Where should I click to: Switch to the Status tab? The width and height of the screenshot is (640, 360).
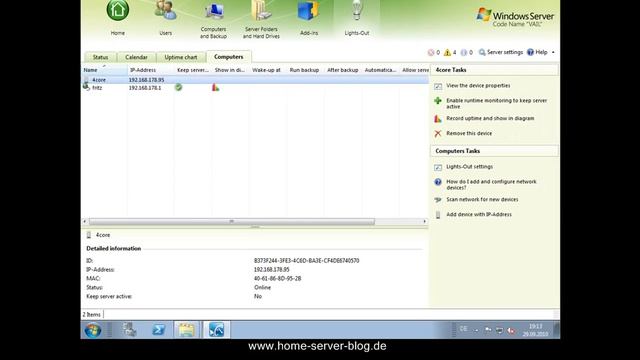pyautogui.click(x=100, y=57)
